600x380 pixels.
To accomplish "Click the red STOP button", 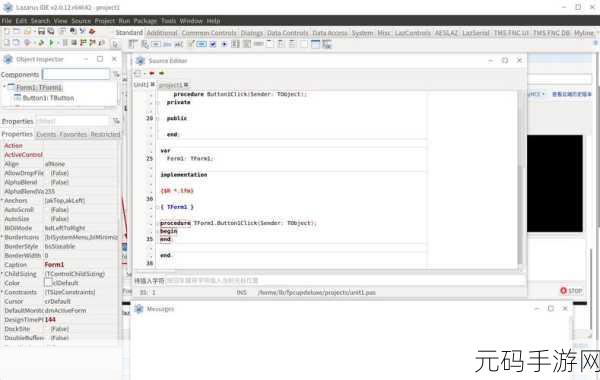I will tap(571, 291).
